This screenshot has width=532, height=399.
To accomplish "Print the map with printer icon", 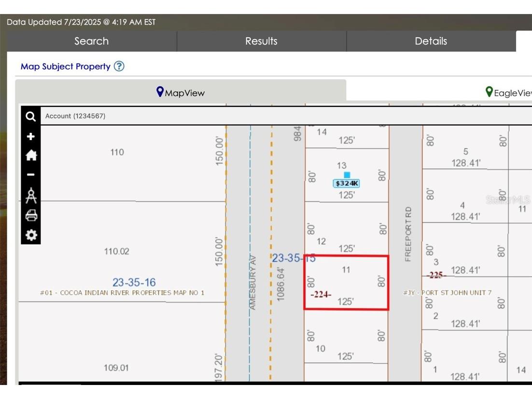I will click(30, 215).
